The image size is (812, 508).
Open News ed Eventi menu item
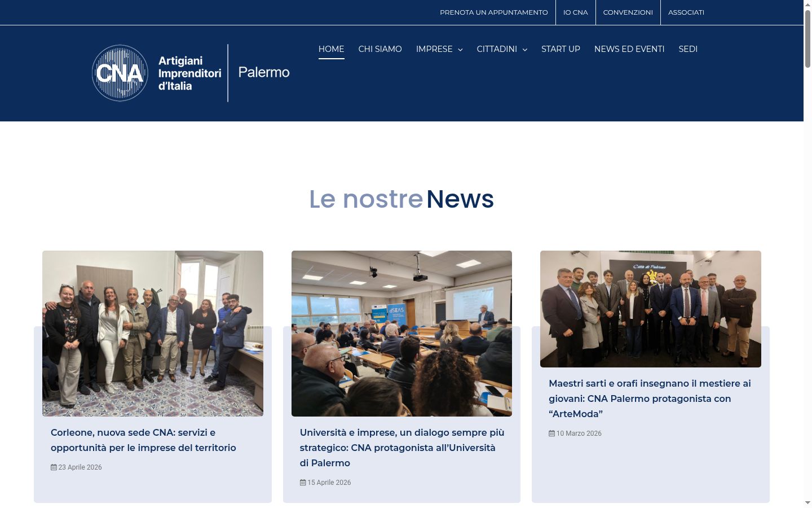(x=629, y=49)
